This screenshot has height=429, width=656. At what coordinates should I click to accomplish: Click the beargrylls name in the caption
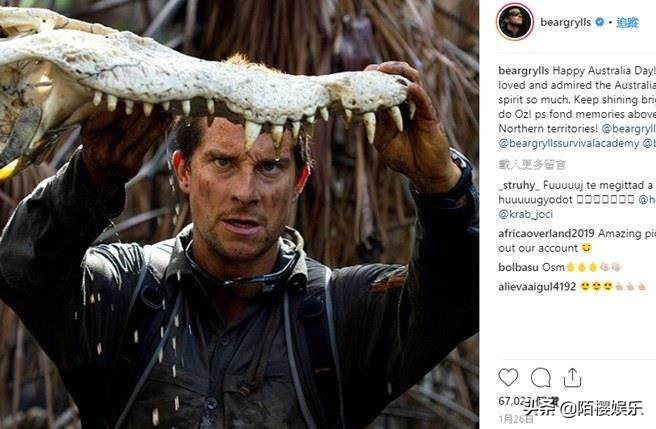[528, 71]
